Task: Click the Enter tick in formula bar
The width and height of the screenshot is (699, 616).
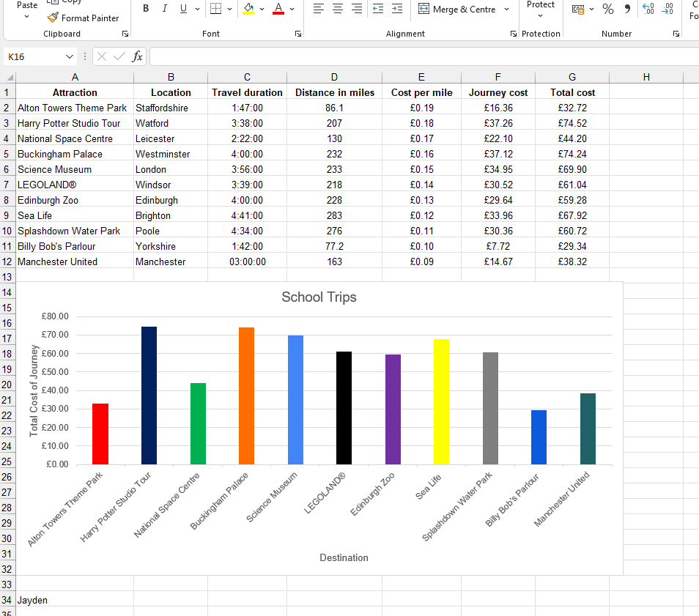Action: [119, 56]
